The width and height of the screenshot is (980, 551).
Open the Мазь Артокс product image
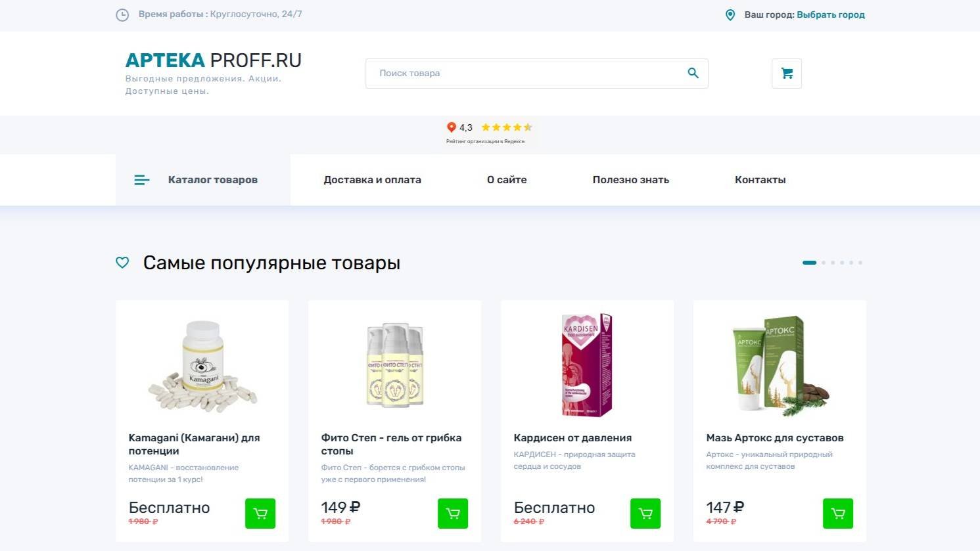(780, 364)
